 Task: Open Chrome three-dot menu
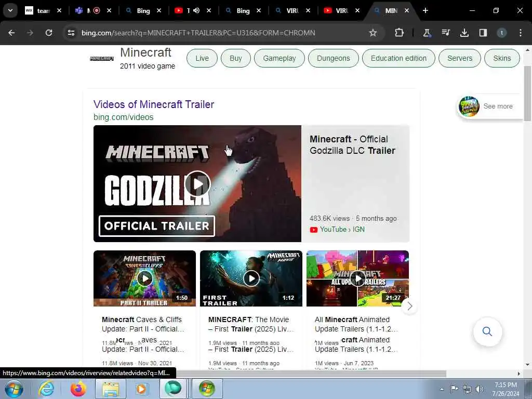[x=521, y=33]
